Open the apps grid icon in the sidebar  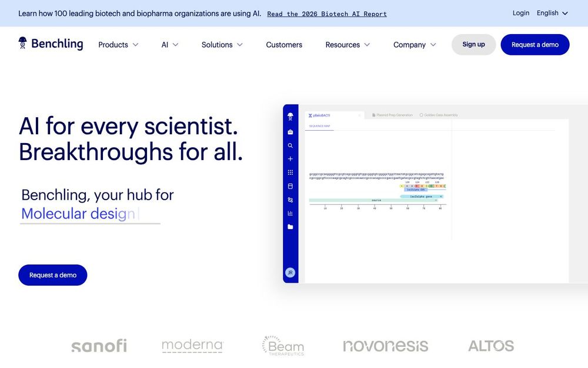pos(290,172)
